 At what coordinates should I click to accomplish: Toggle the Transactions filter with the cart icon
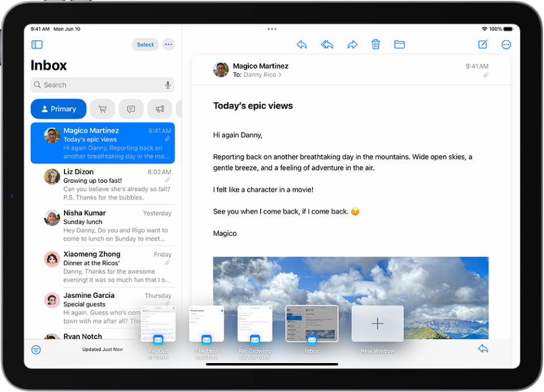pyautogui.click(x=103, y=109)
